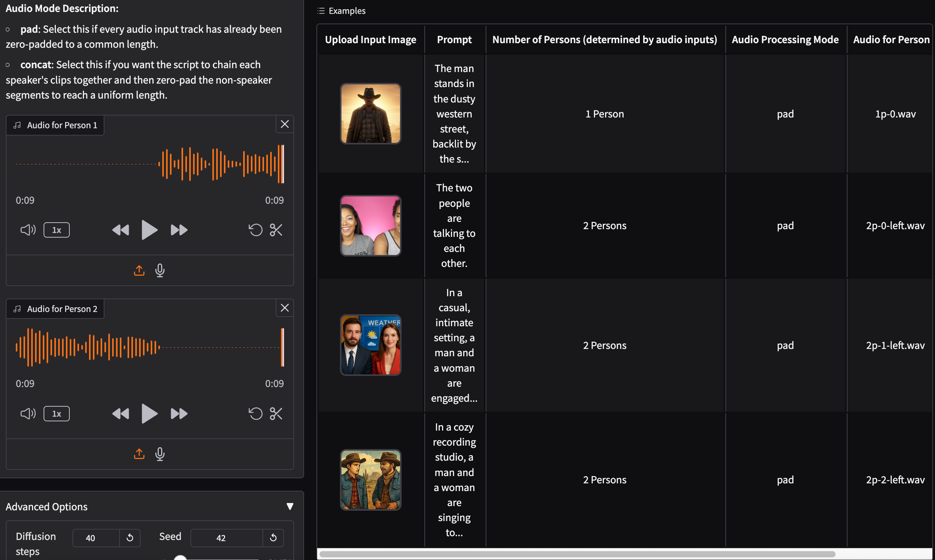Rewind the Person 2 audio
This screenshot has height=560, width=935.
[x=121, y=414]
